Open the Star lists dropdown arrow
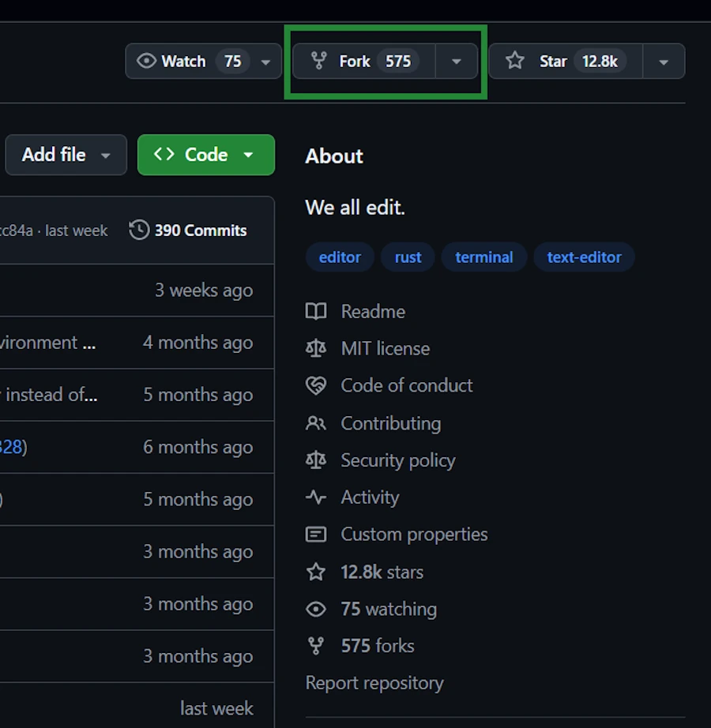Viewport: 711px width, 728px height. pos(664,62)
